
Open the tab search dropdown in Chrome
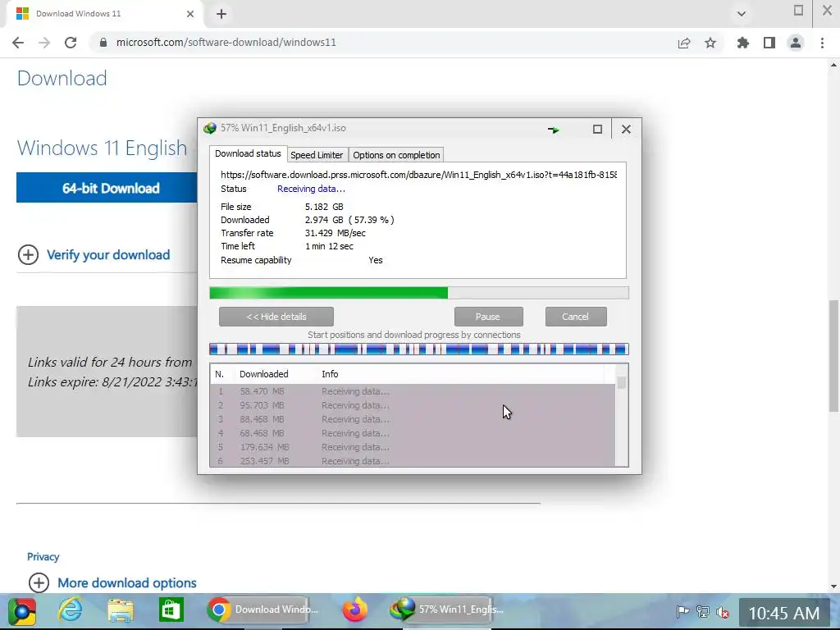point(742,14)
